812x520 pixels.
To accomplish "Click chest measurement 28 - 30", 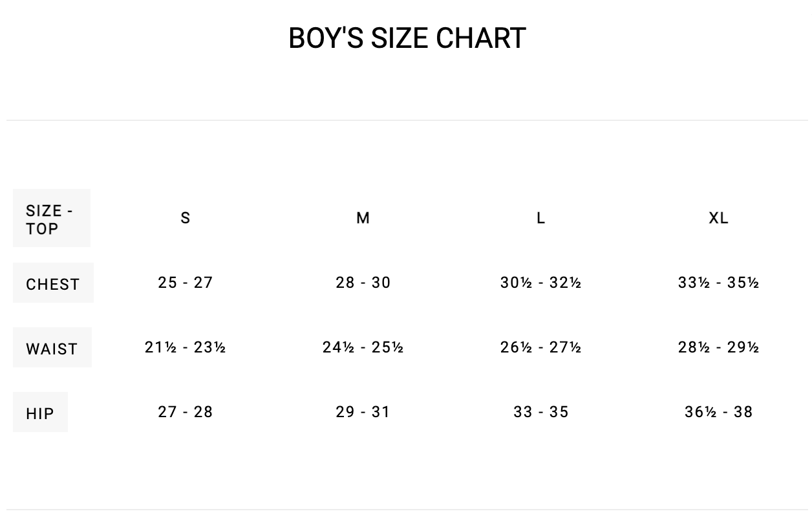I will point(363,283).
